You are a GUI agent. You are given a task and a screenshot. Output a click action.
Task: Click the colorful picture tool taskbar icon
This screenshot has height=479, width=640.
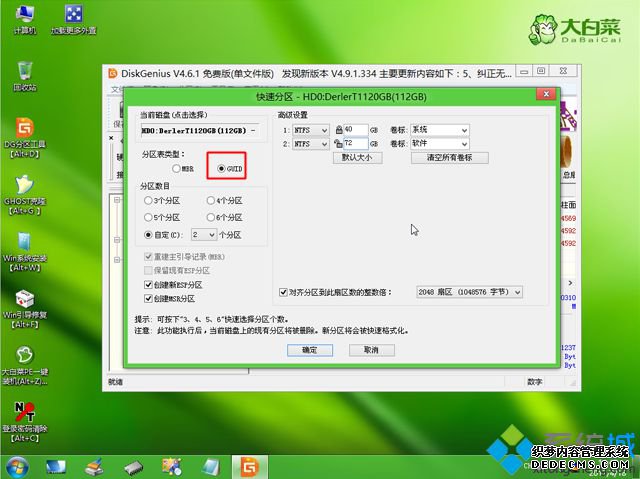point(171,467)
